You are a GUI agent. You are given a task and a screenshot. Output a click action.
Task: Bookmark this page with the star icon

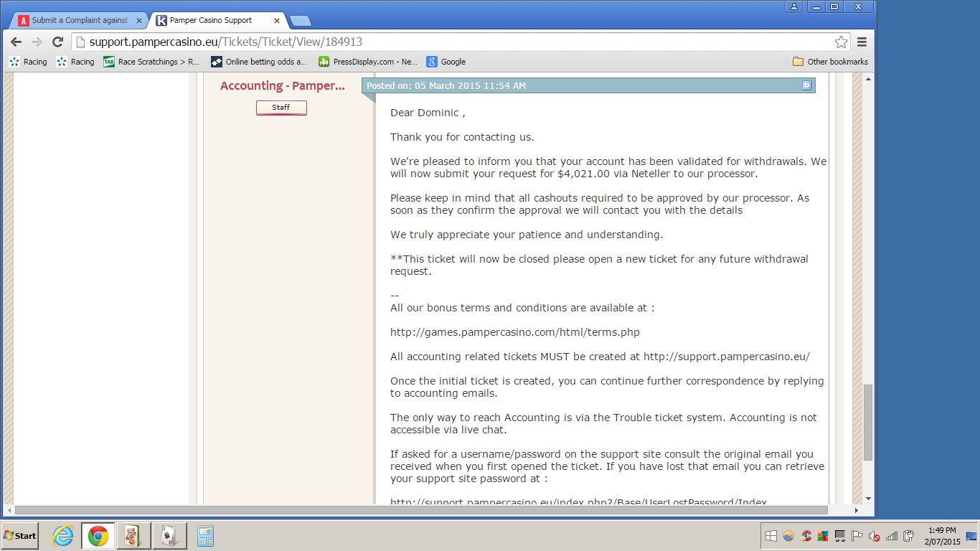(841, 42)
